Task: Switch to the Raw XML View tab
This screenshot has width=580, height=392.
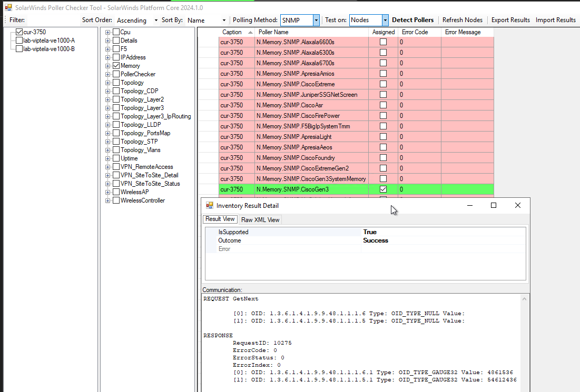Action: click(260, 219)
